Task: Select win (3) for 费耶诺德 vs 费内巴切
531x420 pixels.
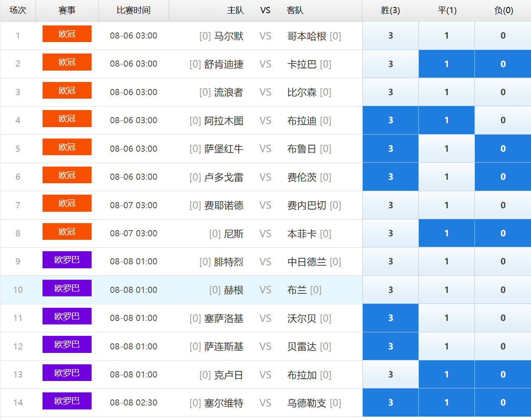Action: tap(390, 205)
